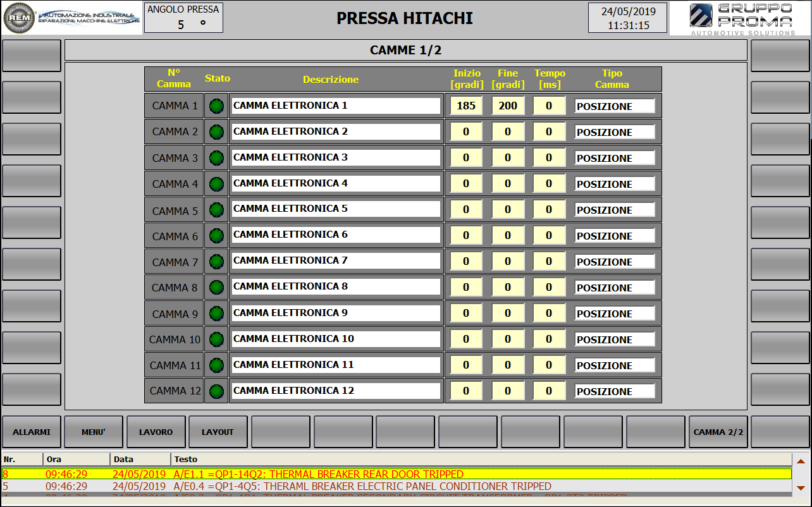Screen dimensions: 812x507
Task: Open Tipo Camma selector for CAMMA 5
Action: [x=615, y=210]
